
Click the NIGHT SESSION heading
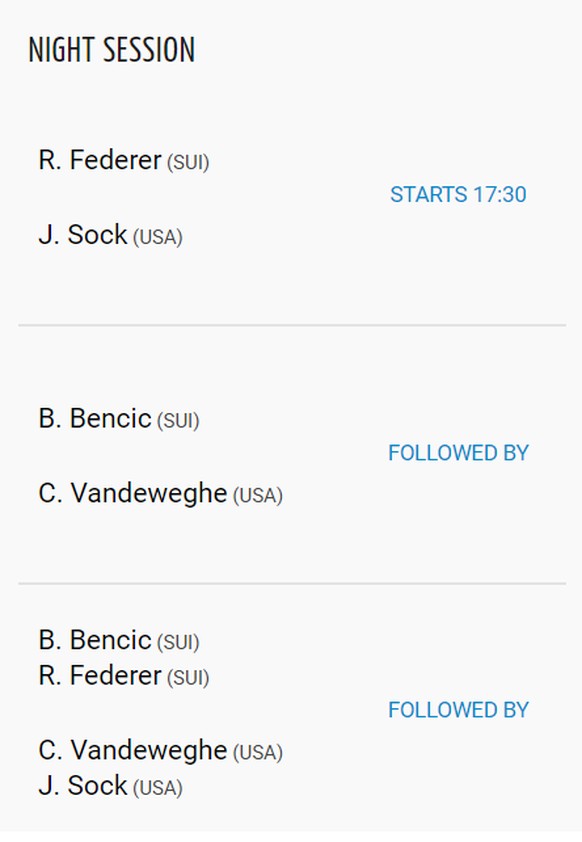112,50
